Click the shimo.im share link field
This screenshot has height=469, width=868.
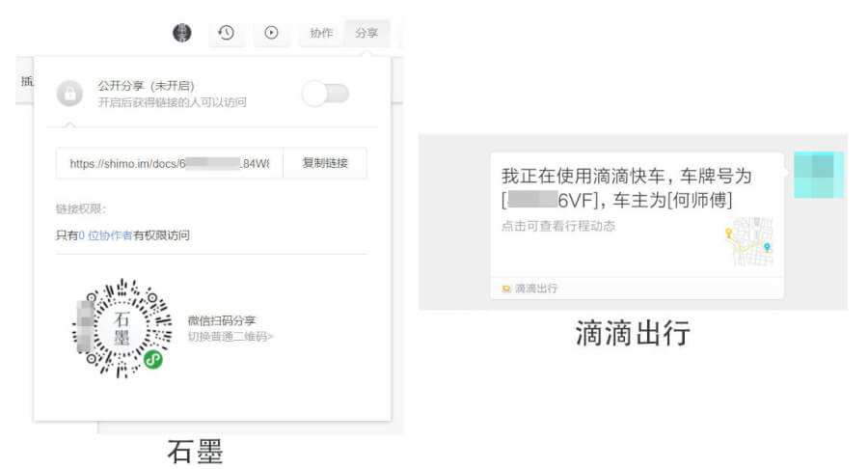170,164
